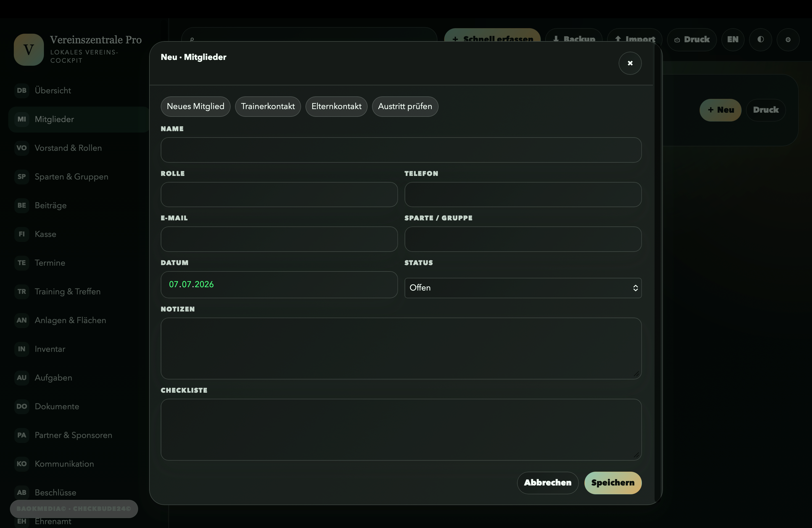Viewport: 812px width, 528px height.
Task: Click the Telefon input field
Action: pyautogui.click(x=523, y=194)
